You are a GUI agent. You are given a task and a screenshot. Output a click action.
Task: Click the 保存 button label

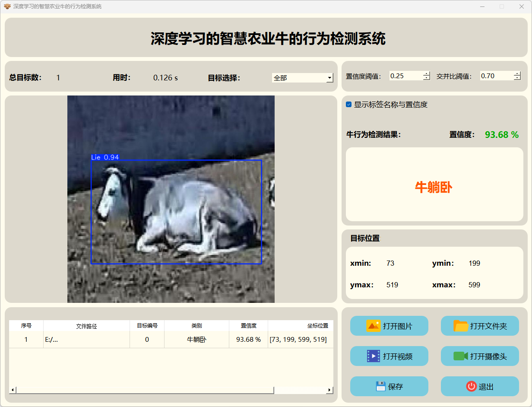pyautogui.click(x=396, y=387)
